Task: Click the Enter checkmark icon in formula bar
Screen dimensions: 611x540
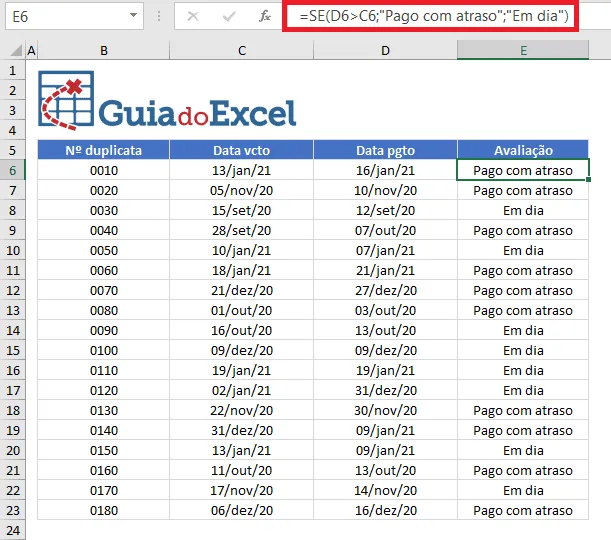Action: [x=229, y=16]
